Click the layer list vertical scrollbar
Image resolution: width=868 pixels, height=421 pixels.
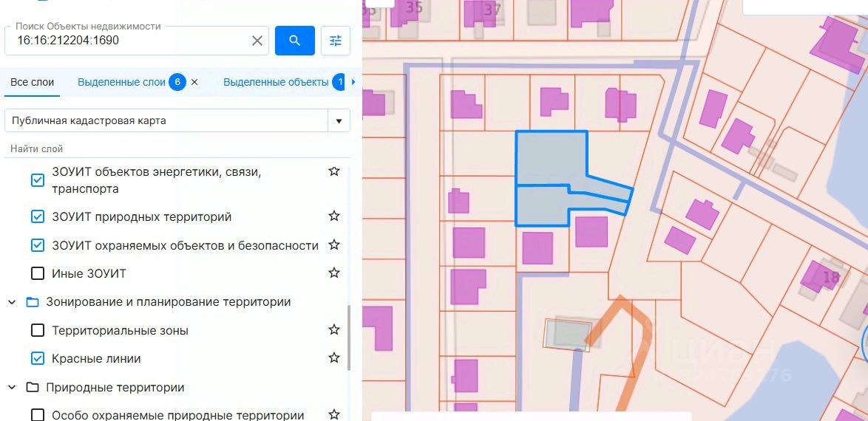tap(349, 338)
